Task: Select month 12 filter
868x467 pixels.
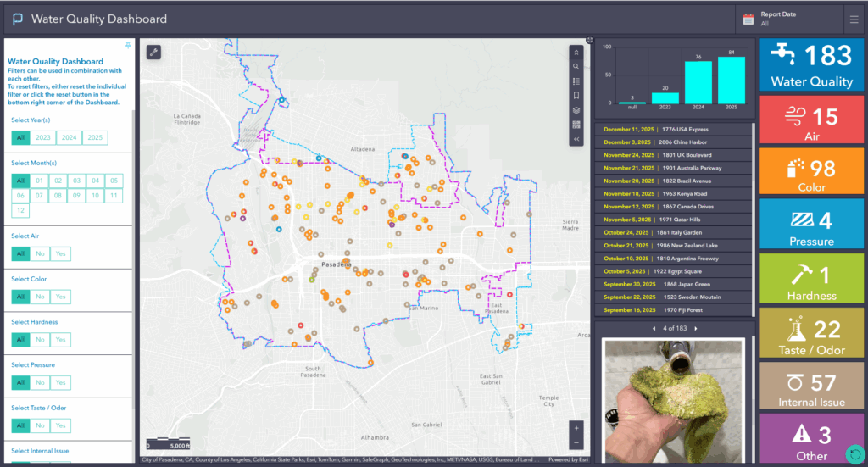Action: point(20,210)
